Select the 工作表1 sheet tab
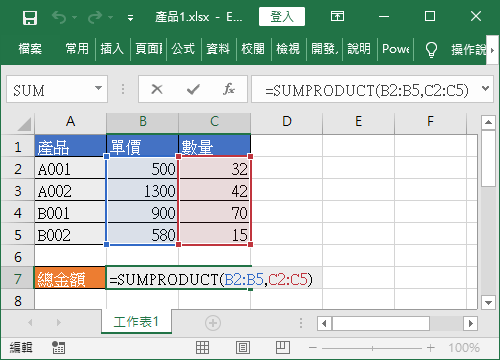 pyautogui.click(x=137, y=322)
